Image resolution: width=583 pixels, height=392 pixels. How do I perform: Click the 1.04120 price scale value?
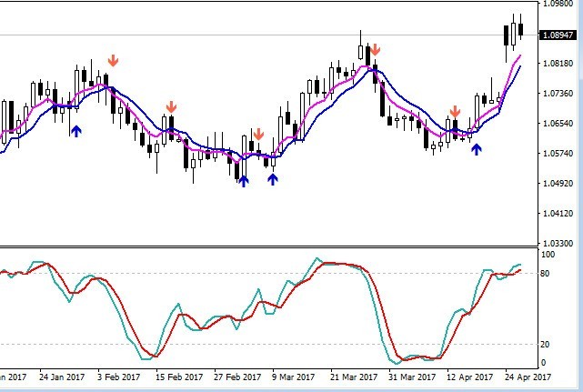[x=558, y=214]
